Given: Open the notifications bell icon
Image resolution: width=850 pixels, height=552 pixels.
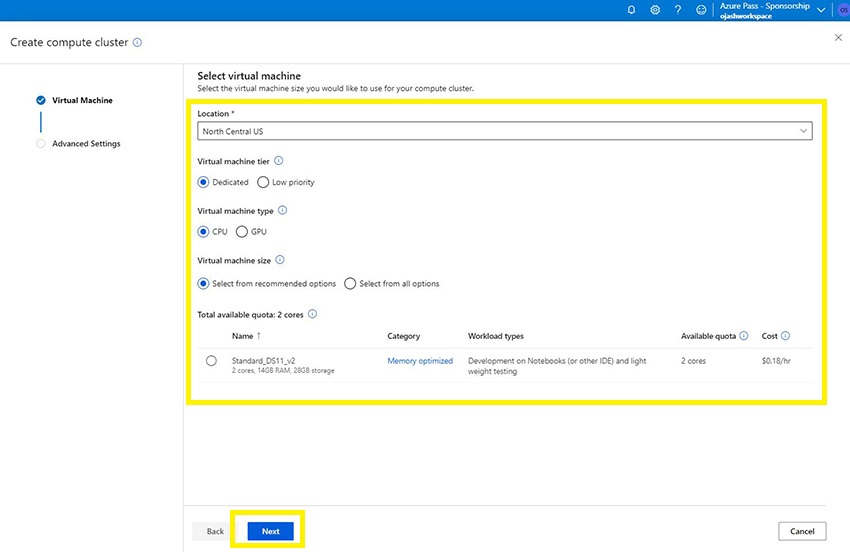Looking at the screenshot, I should 631,10.
